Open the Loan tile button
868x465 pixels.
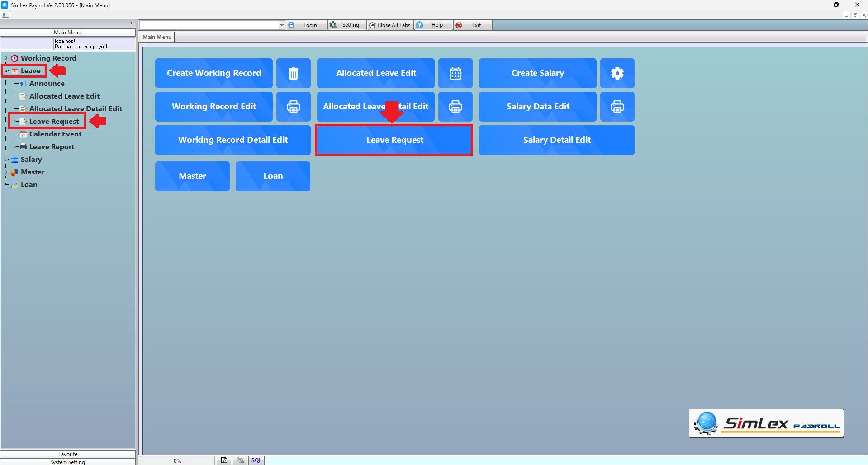click(273, 176)
